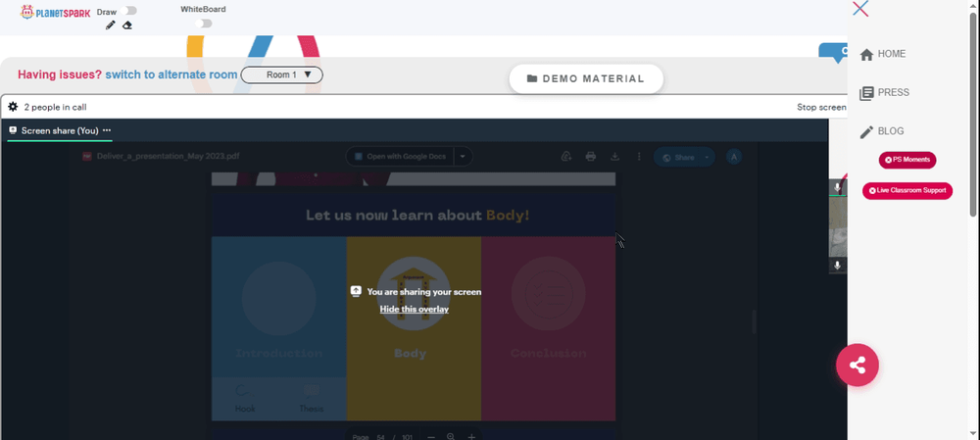Print the PDF via printer icon
Image resolution: width=980 pixels, height=440 pixels.
click(591, 157)
